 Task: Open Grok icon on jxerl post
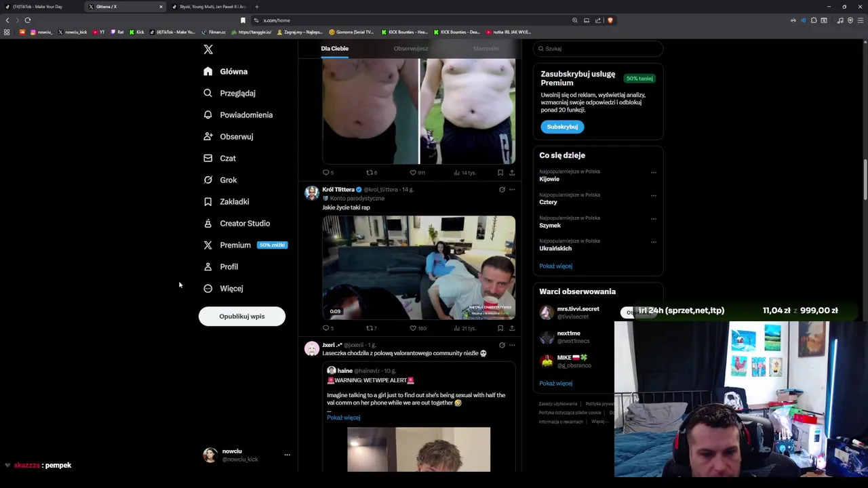pyautogui.click(x=502, y=345)
